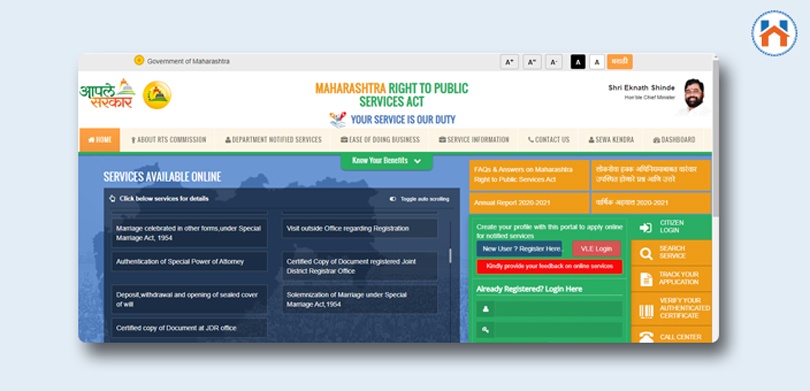The width and height of the screenshot is (810, 391).
Task: Open Track Your Application document icon
Action: coord(646,279)
